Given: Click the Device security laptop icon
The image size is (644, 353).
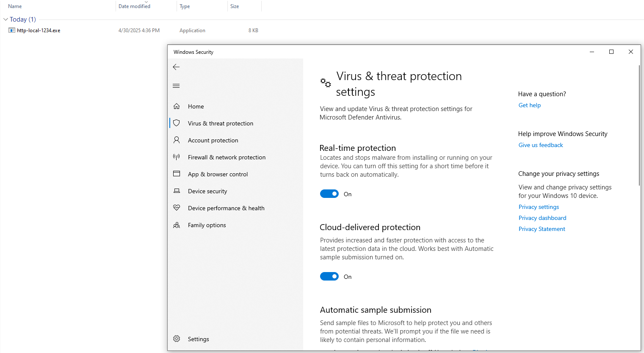Looking at the screenshot, I should (177, 191).
